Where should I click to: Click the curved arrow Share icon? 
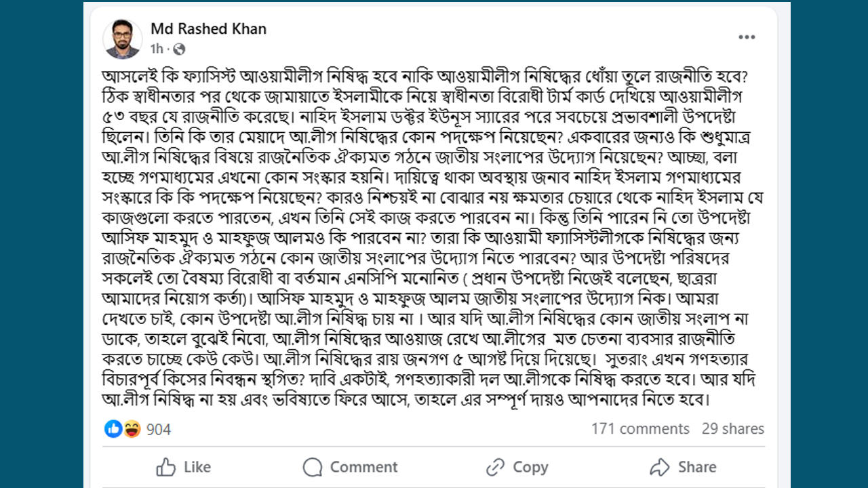coord(659,467)
